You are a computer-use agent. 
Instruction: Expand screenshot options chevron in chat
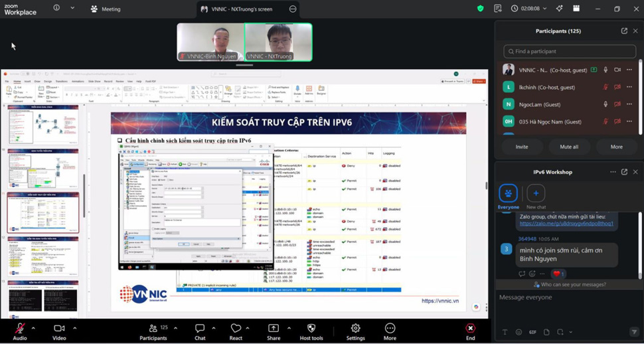pos(570,332)
